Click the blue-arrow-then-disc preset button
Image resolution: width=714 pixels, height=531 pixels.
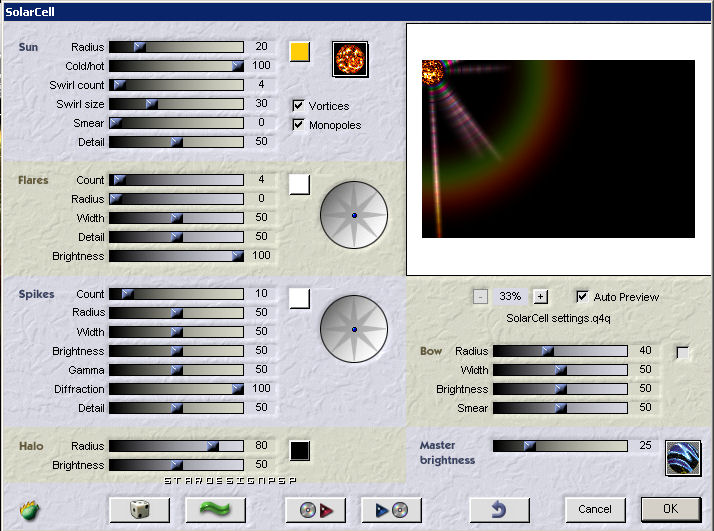point(391,510)
